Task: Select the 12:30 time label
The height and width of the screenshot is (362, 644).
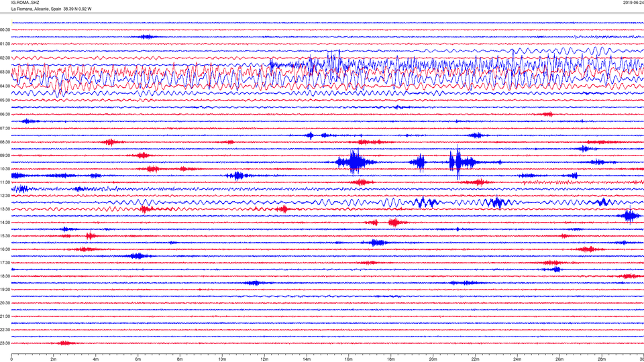Action: pos(5,196)
